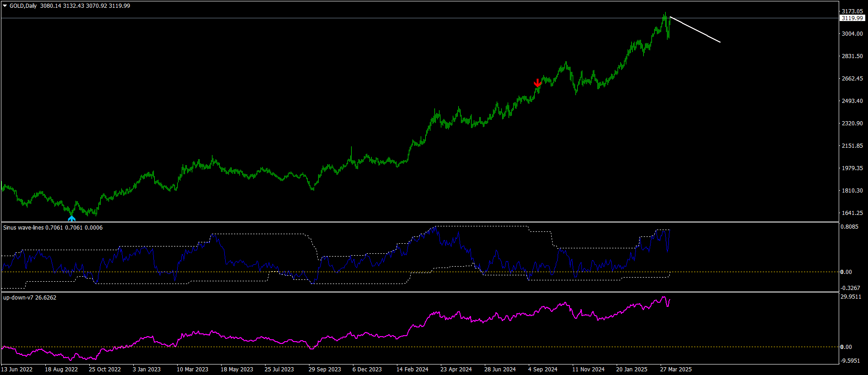Click the red down arrow sell signal
The image size is (868, 375).
[537, 83]
